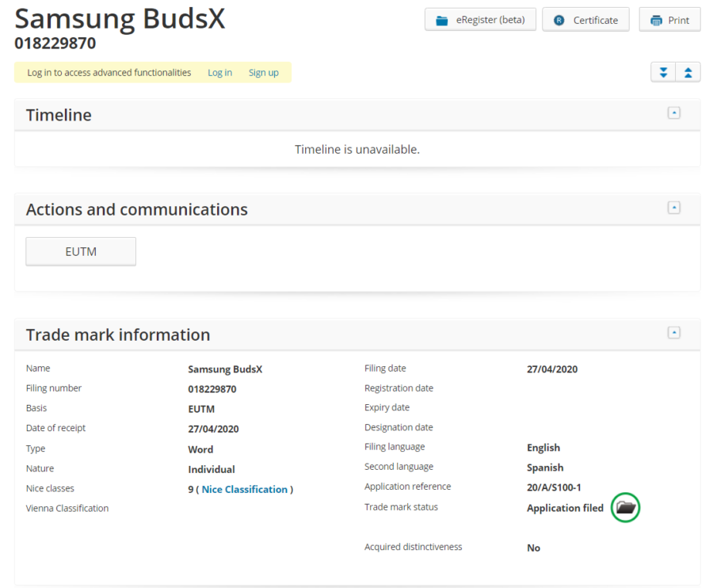Collapse the Actions and communications panel
The image size is (713, 588).
pos(674,208)
